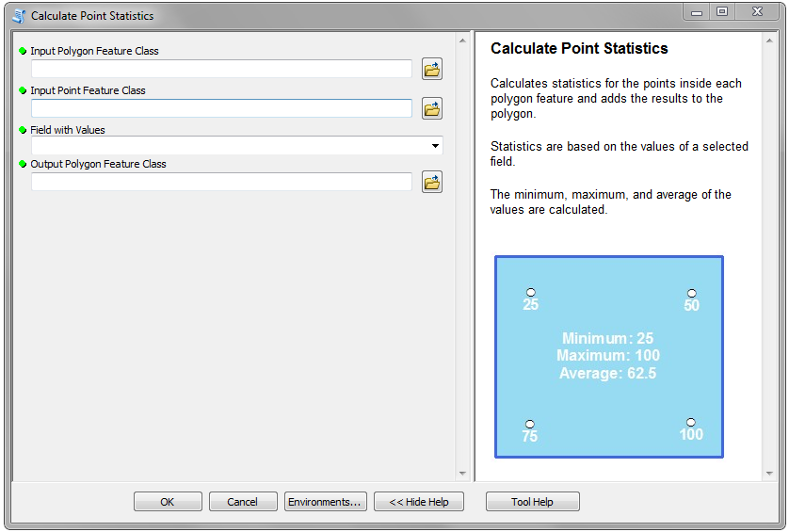Collapse help with Hide Help button
The image size is (789, 532).
419,501
